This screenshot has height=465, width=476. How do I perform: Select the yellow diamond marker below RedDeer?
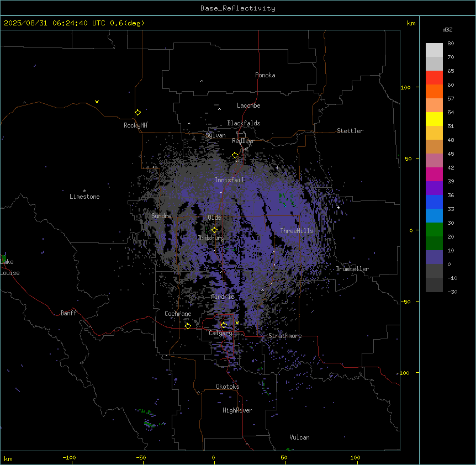(235, 155)
